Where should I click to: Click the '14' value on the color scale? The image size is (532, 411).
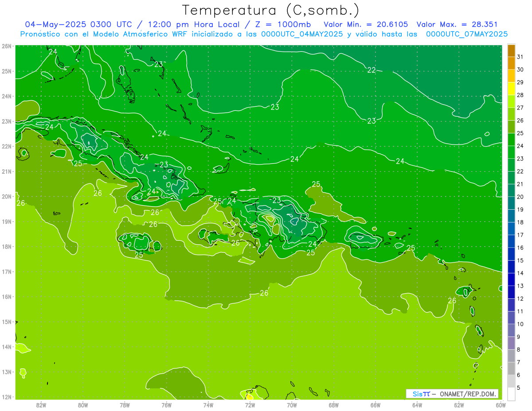520,273
